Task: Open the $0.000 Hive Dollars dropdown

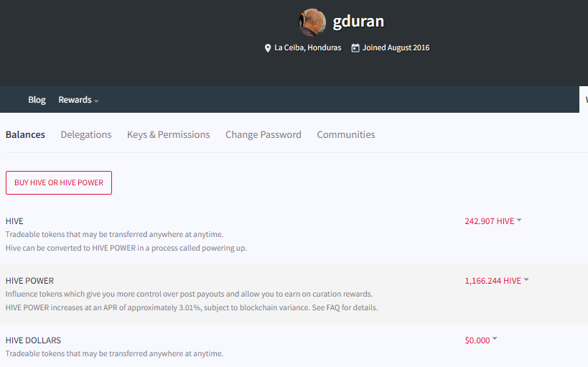Action: click(x=481, y=340)
